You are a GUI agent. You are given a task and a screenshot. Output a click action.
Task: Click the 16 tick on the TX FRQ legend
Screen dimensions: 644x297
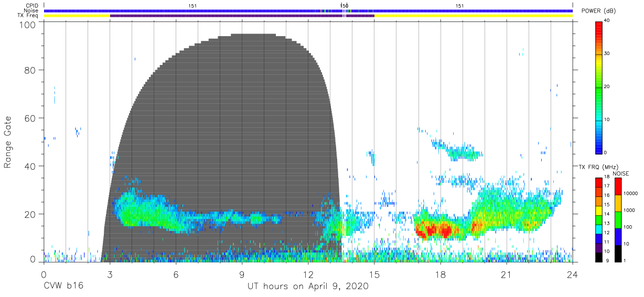pos(607,195)
